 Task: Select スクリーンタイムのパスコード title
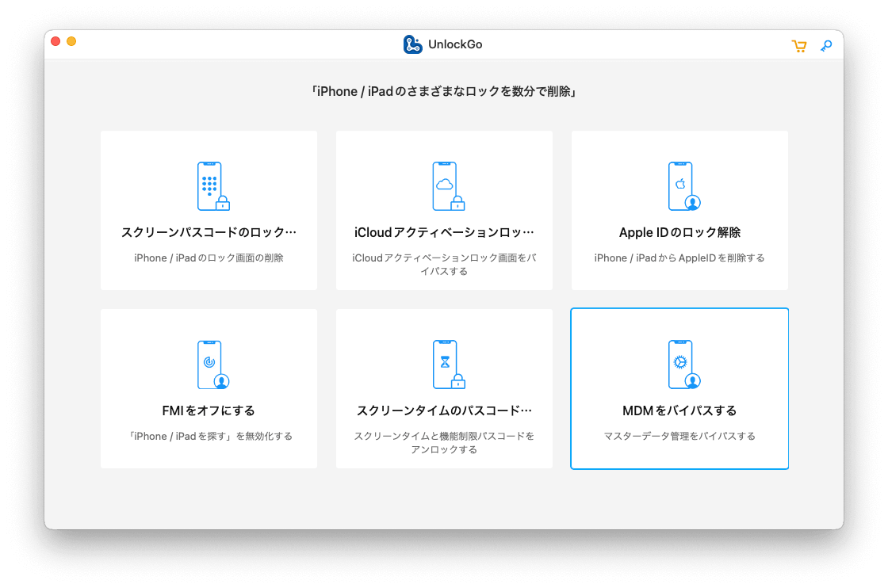coord(444,410)
